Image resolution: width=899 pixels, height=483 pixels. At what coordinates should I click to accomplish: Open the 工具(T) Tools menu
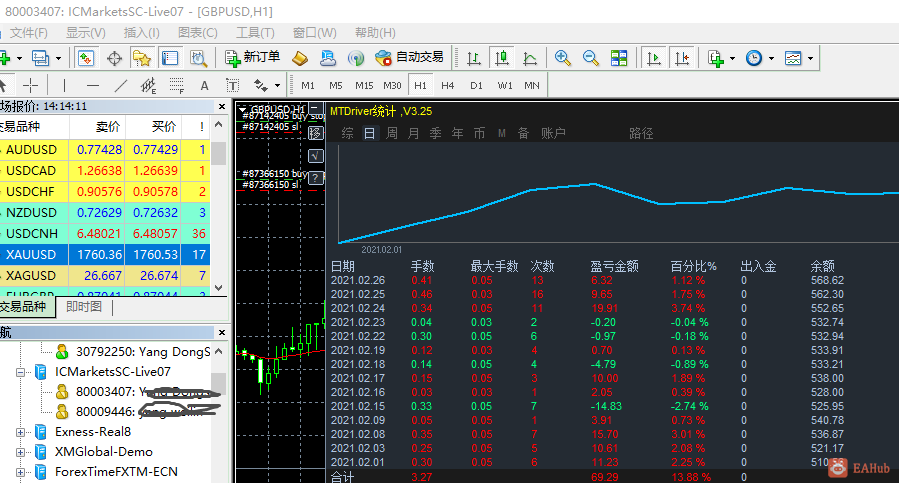pyautogui.click(x=255, y=33)
